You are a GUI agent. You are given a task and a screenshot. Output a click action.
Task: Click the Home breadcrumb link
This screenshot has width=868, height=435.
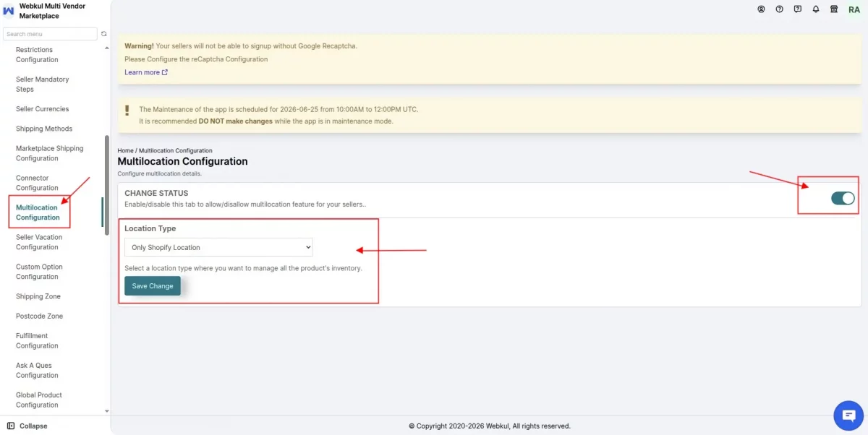click(x=125, y=150)
